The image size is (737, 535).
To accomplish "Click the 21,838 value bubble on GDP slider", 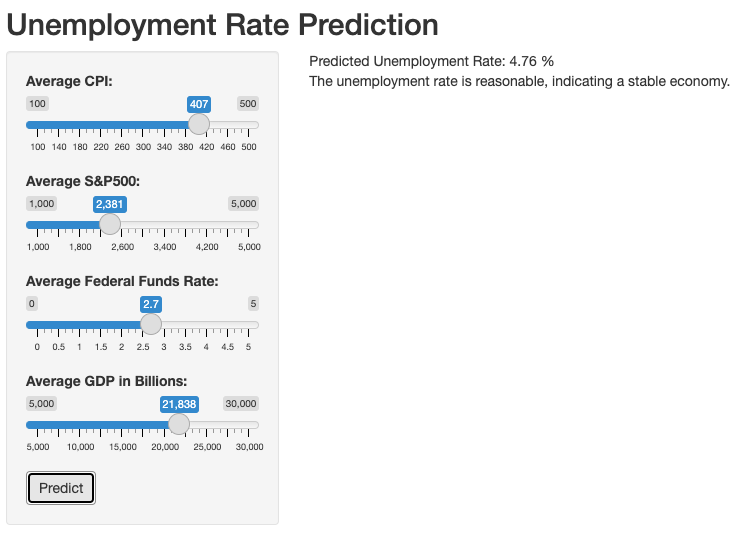I will tap(179, 404).
